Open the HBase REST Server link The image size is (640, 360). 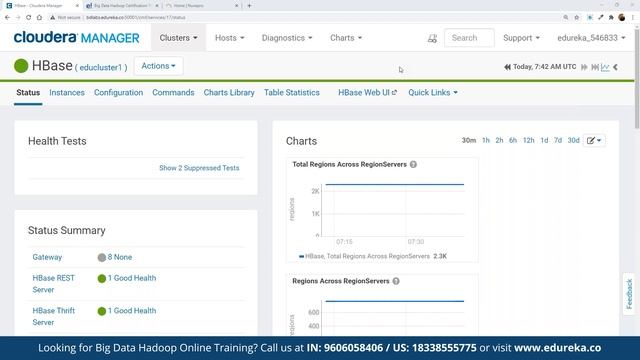click(53, 284)
